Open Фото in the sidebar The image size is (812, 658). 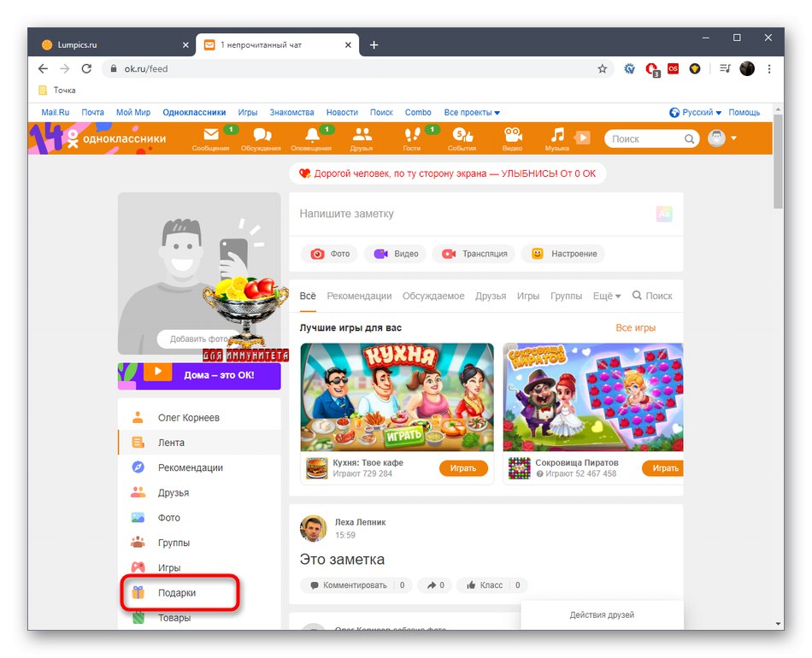point(199,518)
